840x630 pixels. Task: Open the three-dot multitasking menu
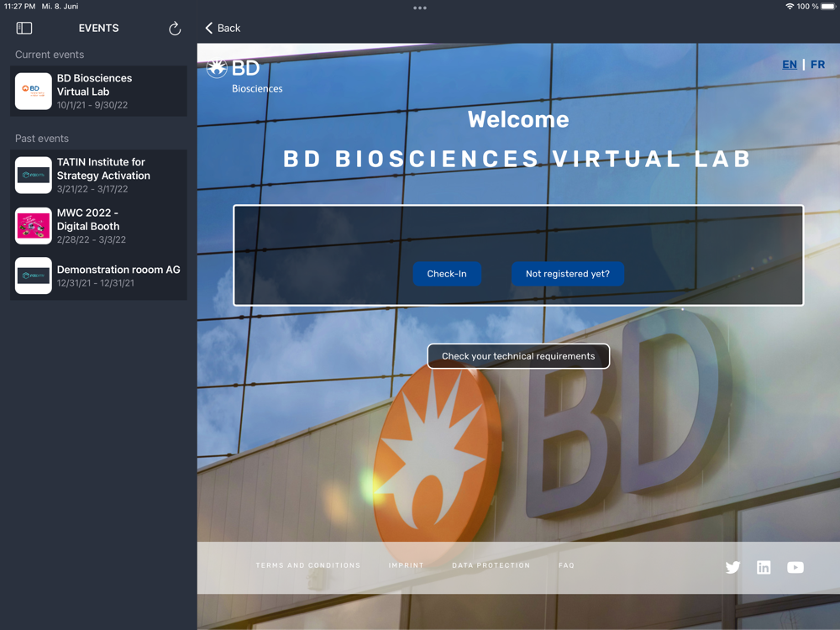(x=420, y=8)
